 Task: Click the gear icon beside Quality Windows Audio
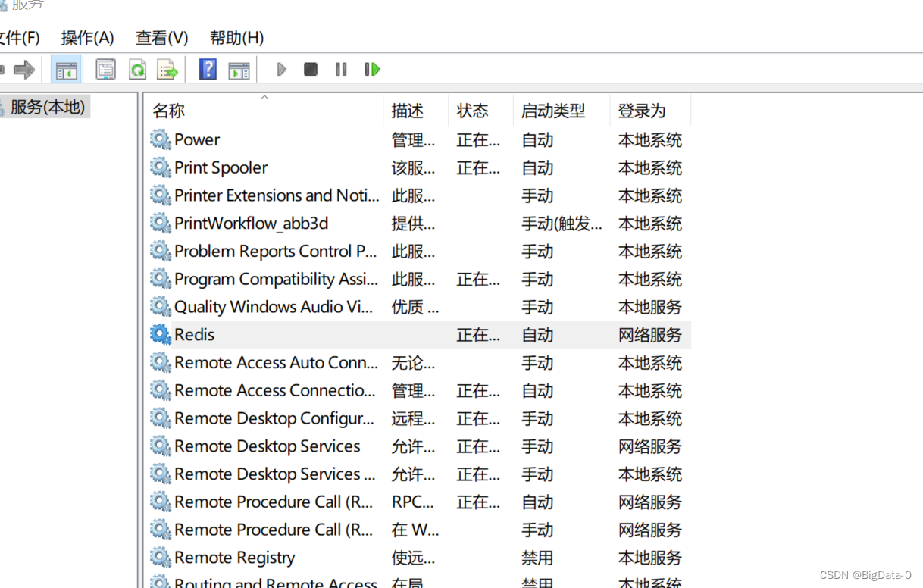pos(161,307)
